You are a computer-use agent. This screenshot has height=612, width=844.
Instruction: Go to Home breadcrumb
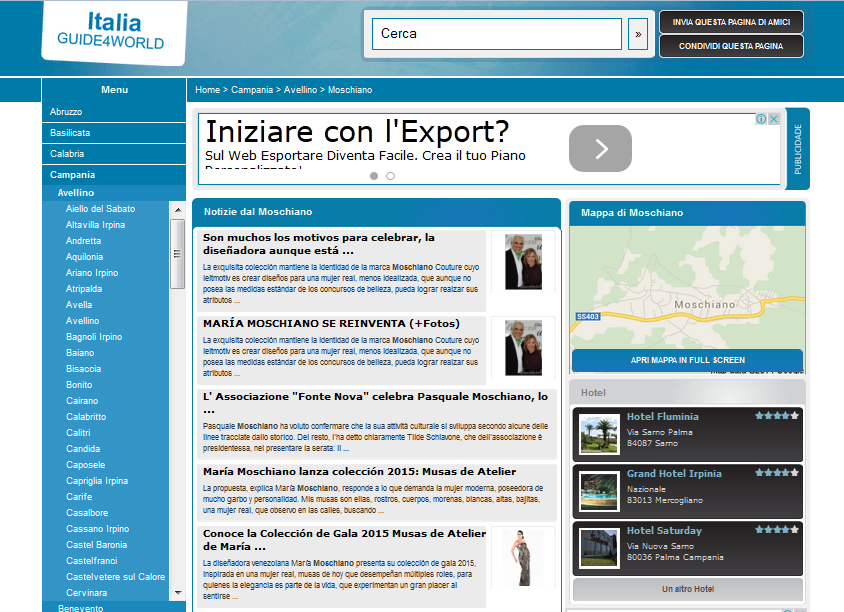[x=208, y=90]
